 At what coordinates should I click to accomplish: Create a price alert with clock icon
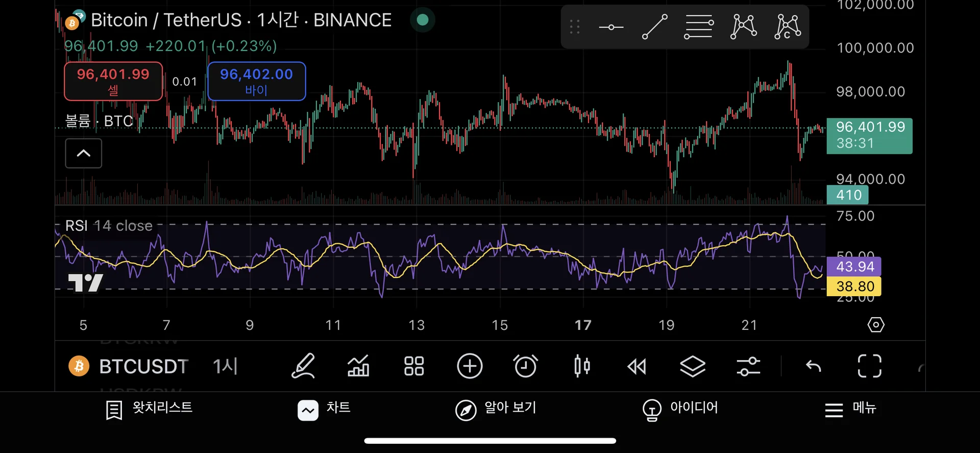tap(525, 366)
